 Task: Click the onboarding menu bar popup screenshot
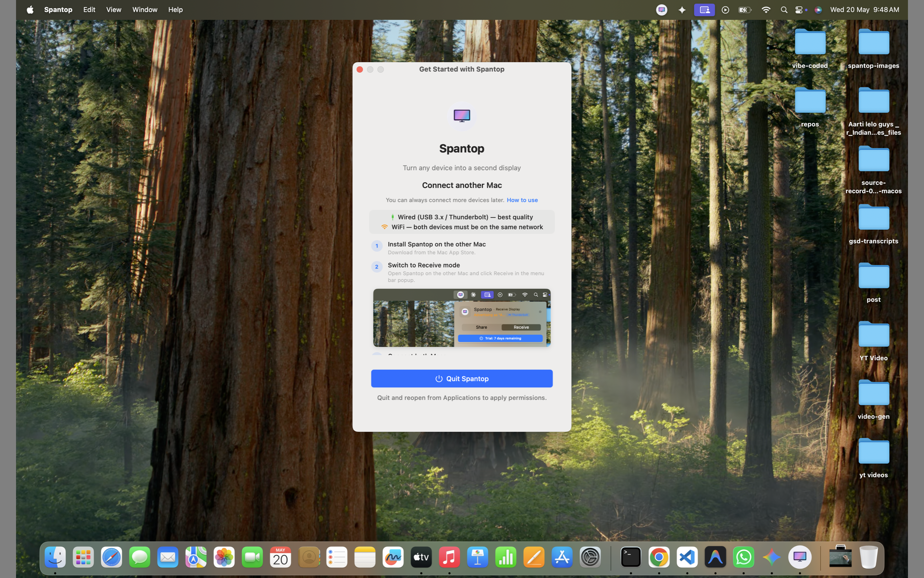point(462,318)
